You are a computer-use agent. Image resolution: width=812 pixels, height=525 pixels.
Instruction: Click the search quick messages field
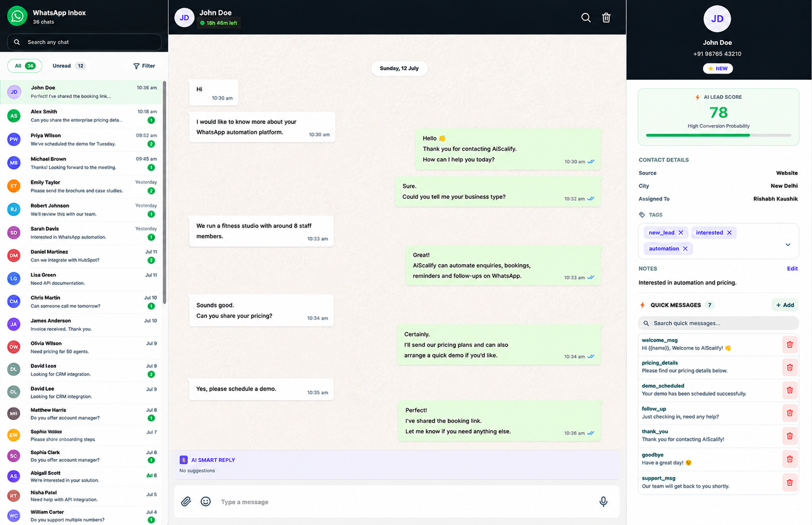coord(718,323)
